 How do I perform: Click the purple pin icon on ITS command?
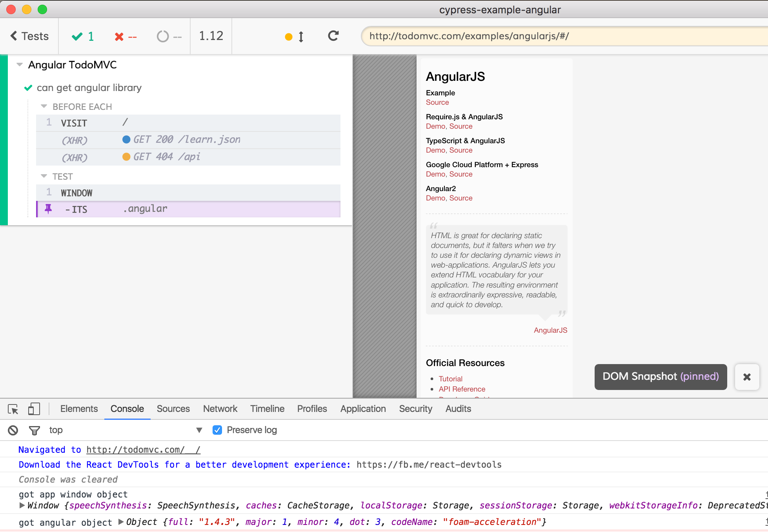48,209
